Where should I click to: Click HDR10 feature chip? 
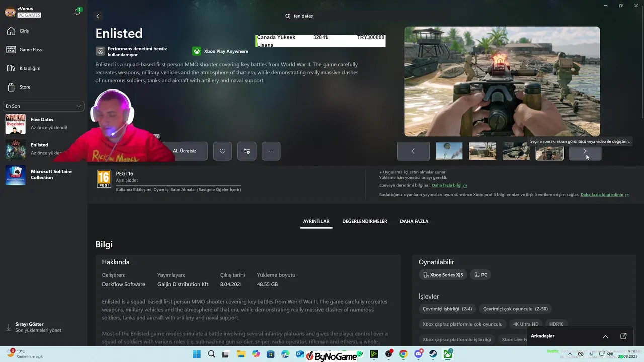coord(556,324)
